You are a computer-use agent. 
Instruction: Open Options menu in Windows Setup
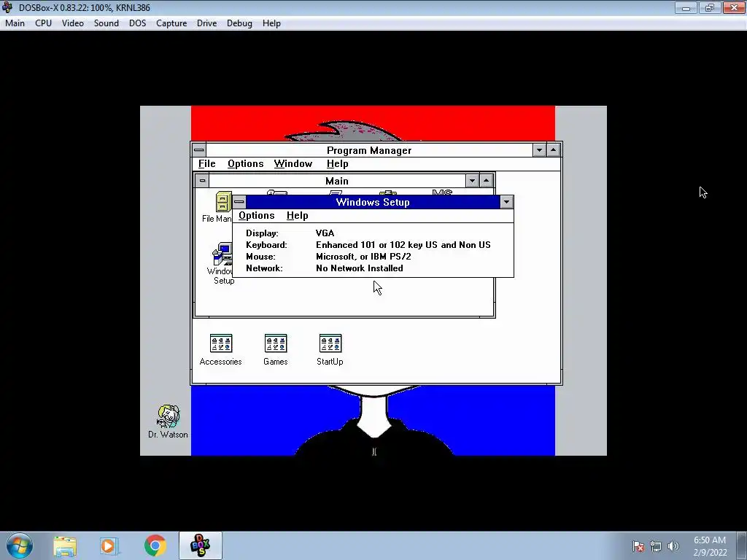(257, 216)
